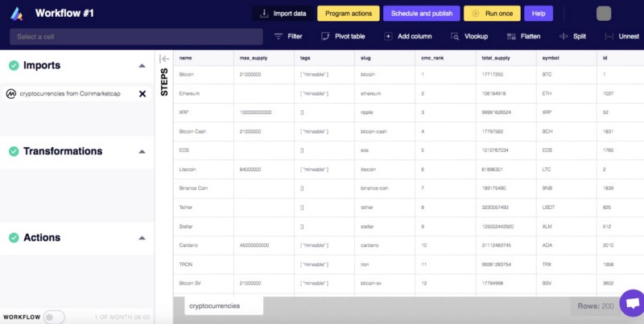Toggle the Workflow switch
The image size is (644, 324).
(54, 317)
